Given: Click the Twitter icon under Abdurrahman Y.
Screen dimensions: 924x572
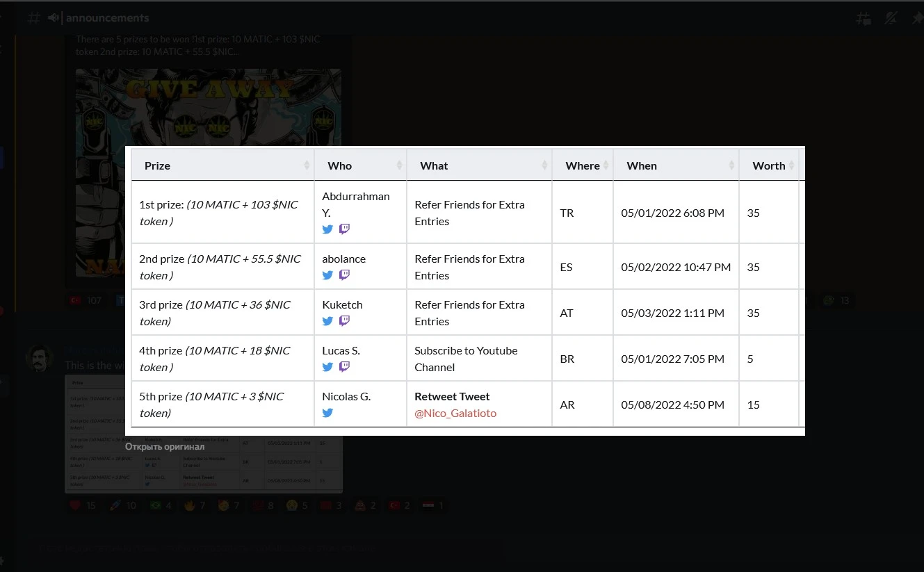Looking at the screenshot, I should 327,229.
